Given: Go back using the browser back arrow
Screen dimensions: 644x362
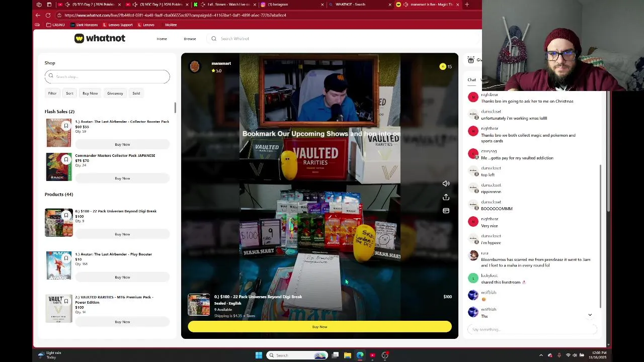Looking at the screenshot, I should [x=38, y=15].
